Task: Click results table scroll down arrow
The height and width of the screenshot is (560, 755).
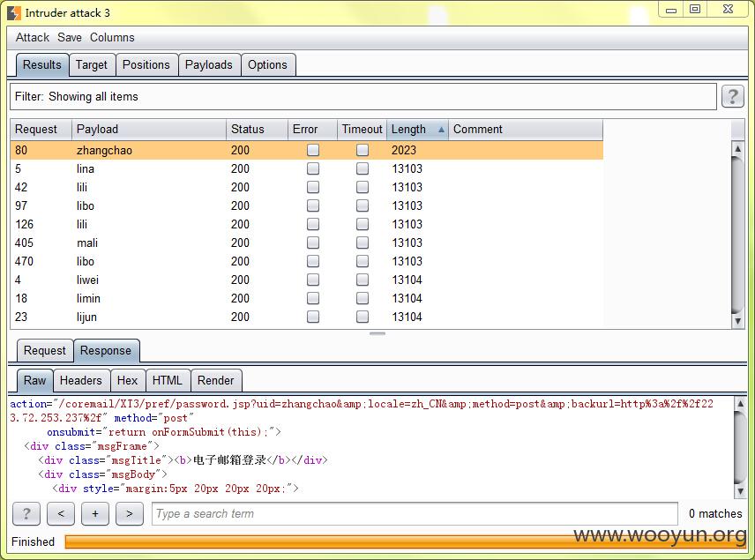Action: pos(737,321)
